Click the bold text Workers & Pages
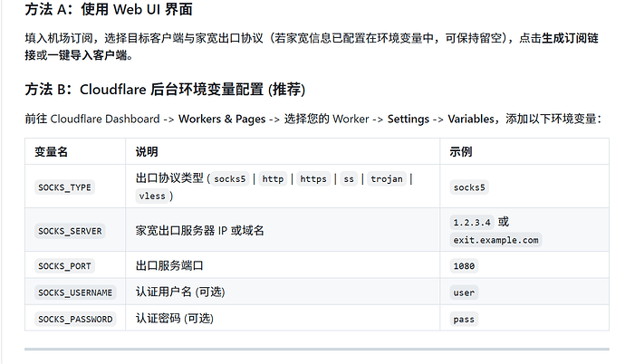 coord(222,120)
